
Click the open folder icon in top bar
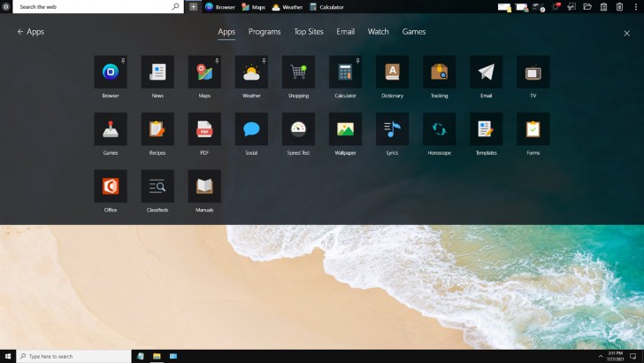point(587,6)
